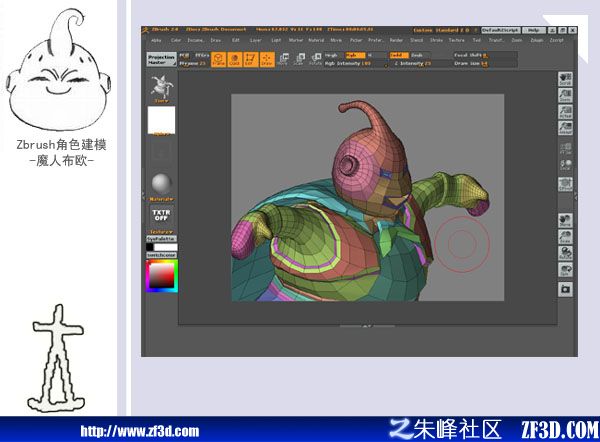Screen dimensions: 600x442
Task: Toggle the orange Edit mode button
Action: tap(251, 59)
